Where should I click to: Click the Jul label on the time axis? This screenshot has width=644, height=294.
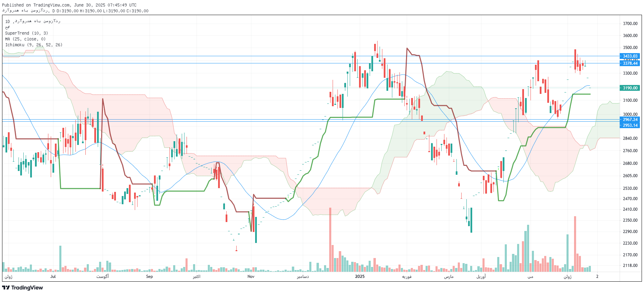click(53, 277)
